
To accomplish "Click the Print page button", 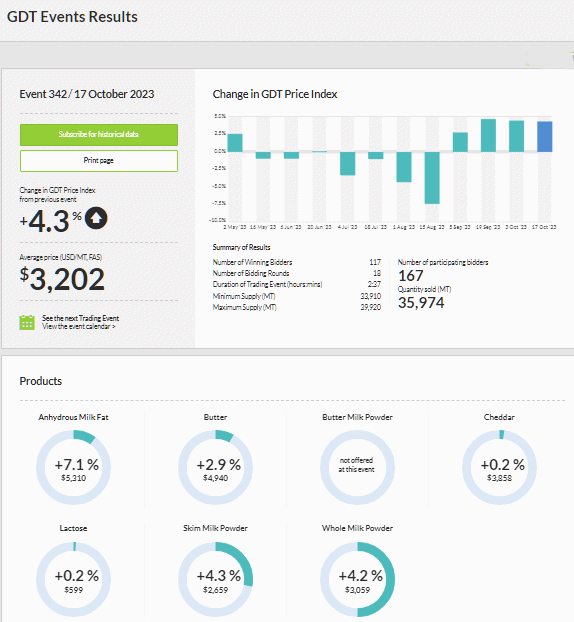I will point(99,161).
